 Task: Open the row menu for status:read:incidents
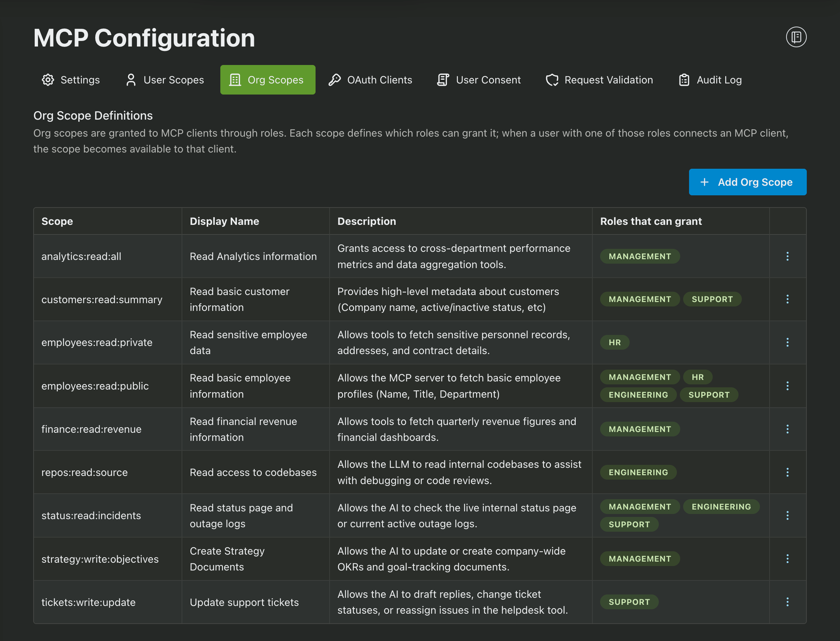pyautogui.click(x=787, y=515)
